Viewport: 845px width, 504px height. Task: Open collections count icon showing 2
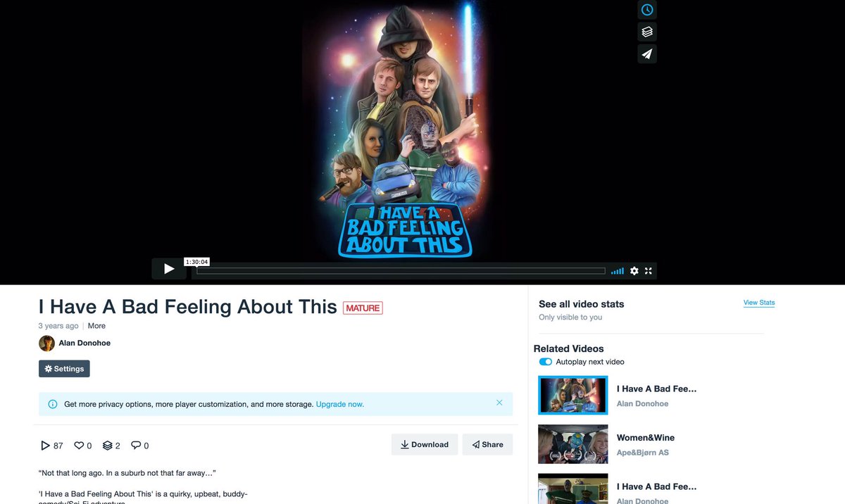(x=111, y=446)
